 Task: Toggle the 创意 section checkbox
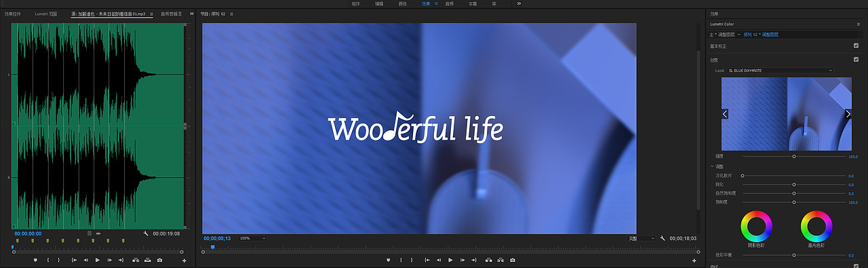(x=856, y=59)
